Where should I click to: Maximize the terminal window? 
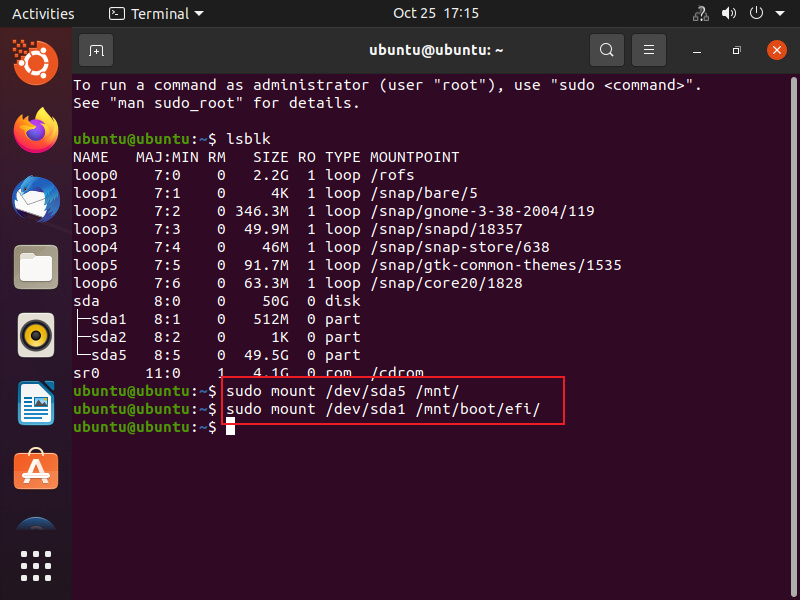[736, 50]
